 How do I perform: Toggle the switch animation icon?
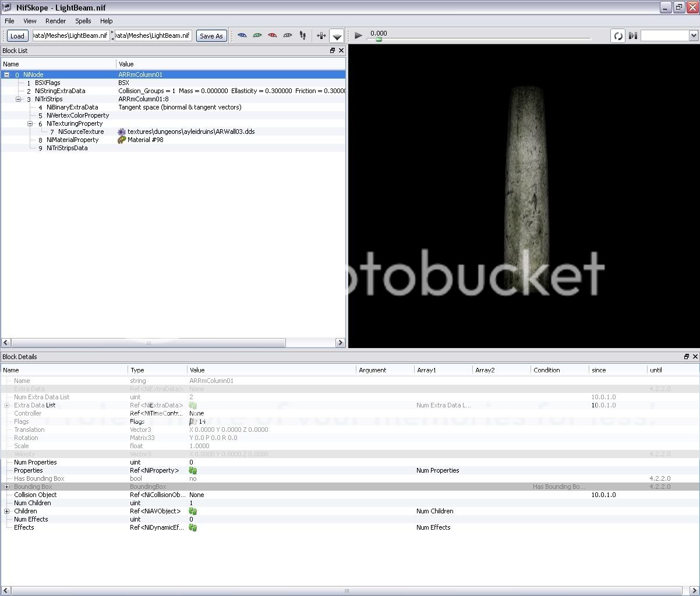633,36
